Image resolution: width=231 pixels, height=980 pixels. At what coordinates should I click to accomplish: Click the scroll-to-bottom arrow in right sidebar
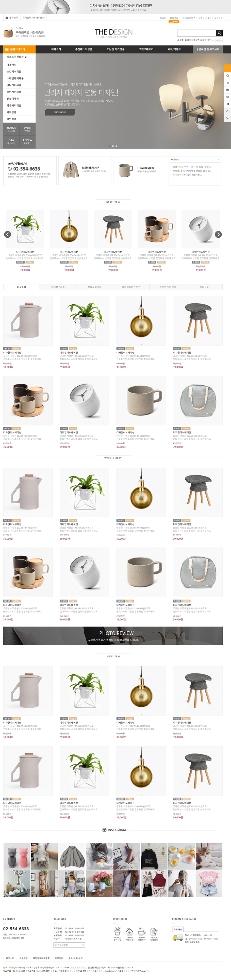227,118
